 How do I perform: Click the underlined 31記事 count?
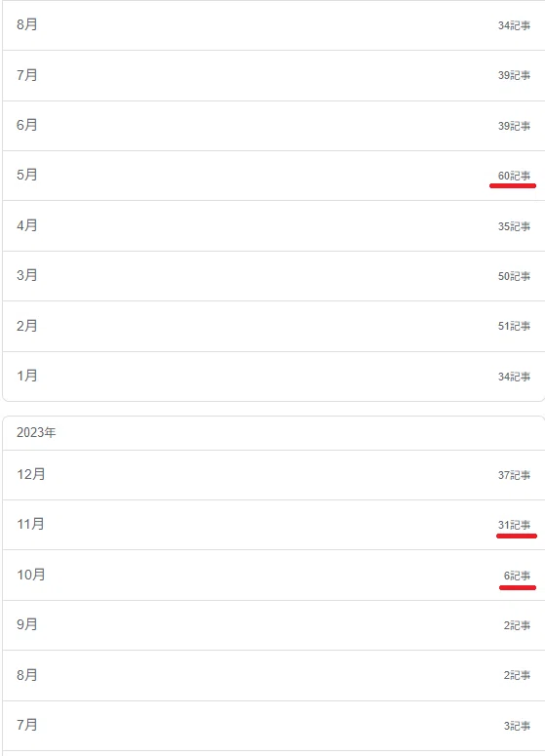click(x=514, y=525)
